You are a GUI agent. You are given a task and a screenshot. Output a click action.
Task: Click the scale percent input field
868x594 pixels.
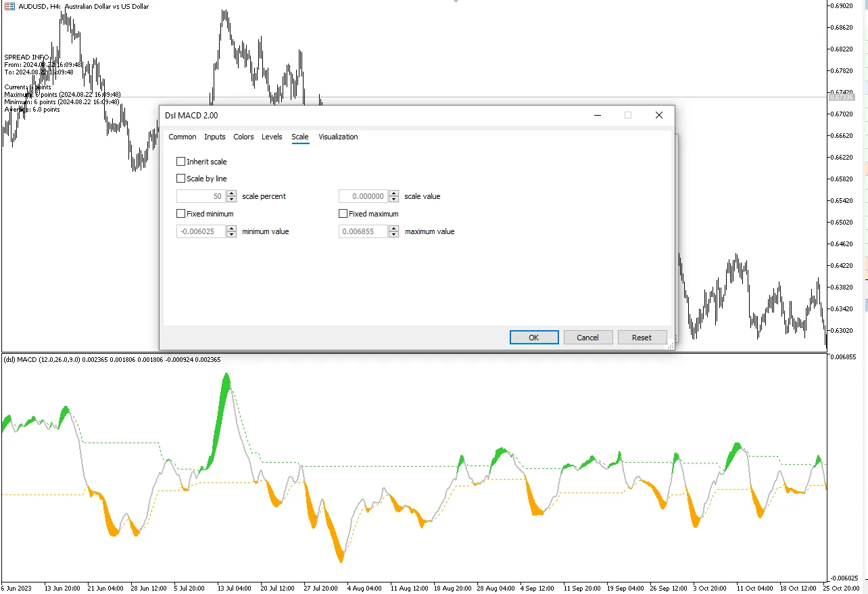point(200,196)
